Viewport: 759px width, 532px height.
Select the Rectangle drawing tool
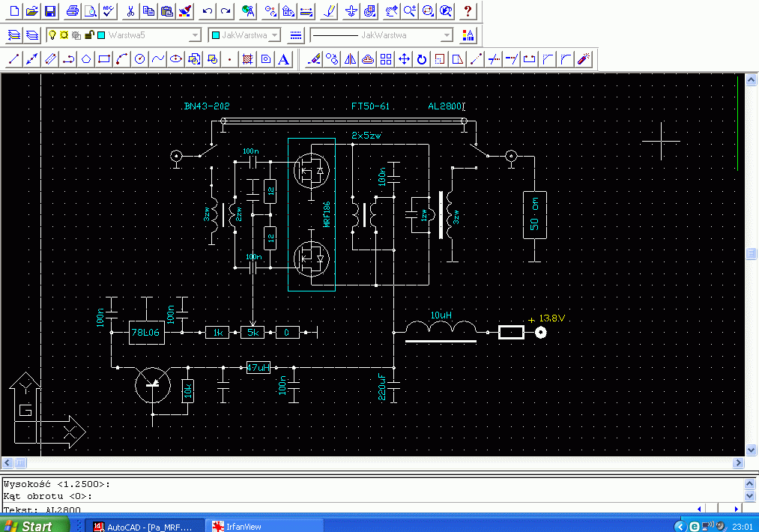pos(104,59)
